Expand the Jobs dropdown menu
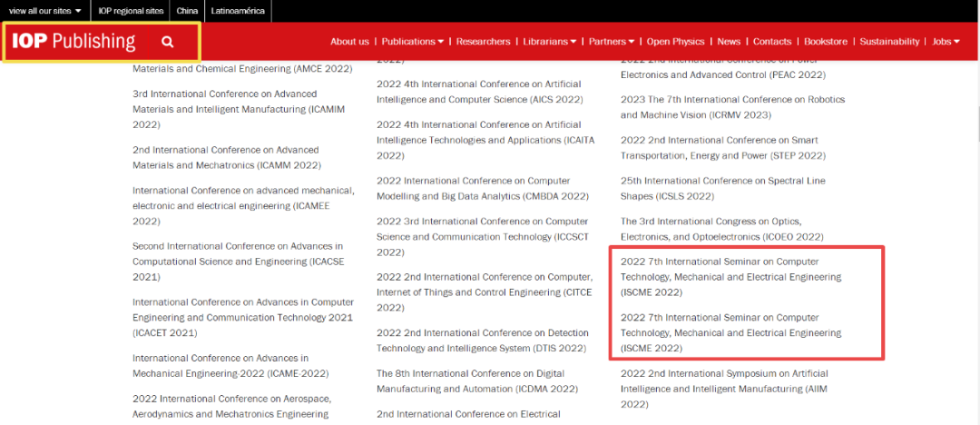The width and height of the screenshot is (980, 425). coord(946,41)
